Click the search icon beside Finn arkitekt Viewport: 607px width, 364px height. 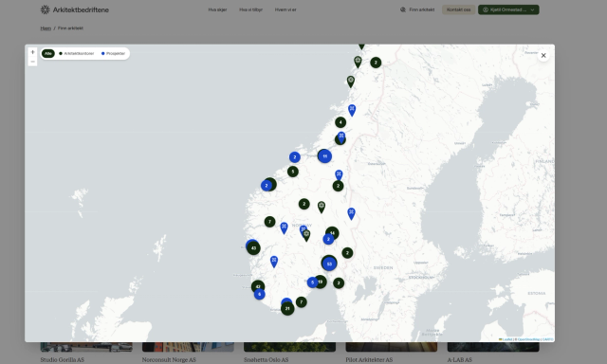403,9
